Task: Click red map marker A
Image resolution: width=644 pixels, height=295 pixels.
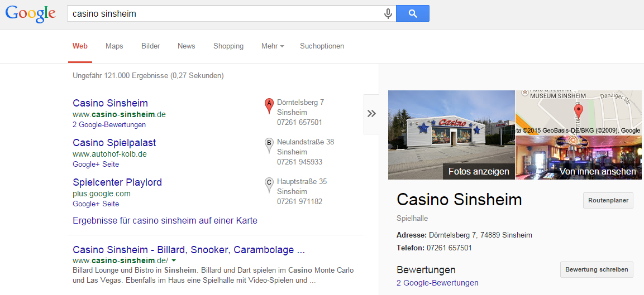Action: [x=269, y=106]
